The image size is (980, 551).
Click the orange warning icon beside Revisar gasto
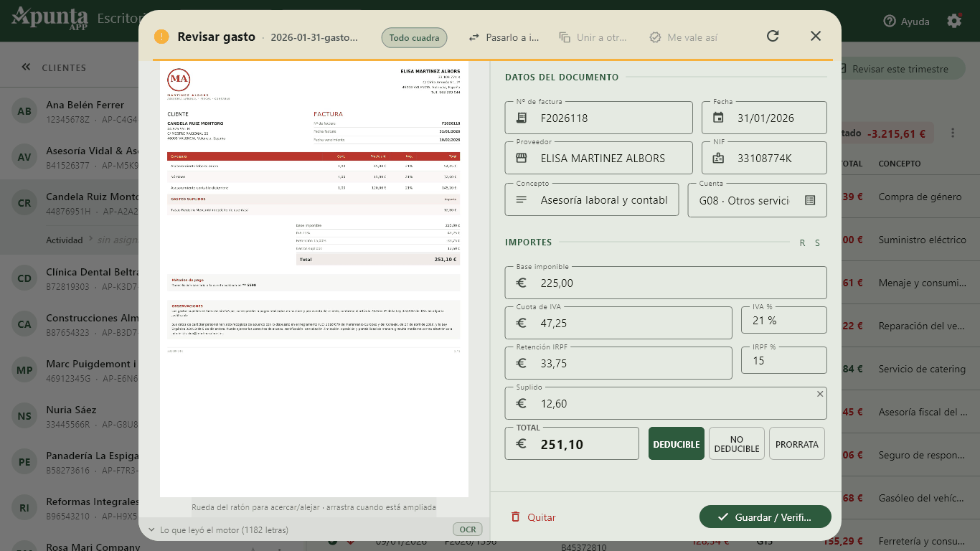[161, 37]
